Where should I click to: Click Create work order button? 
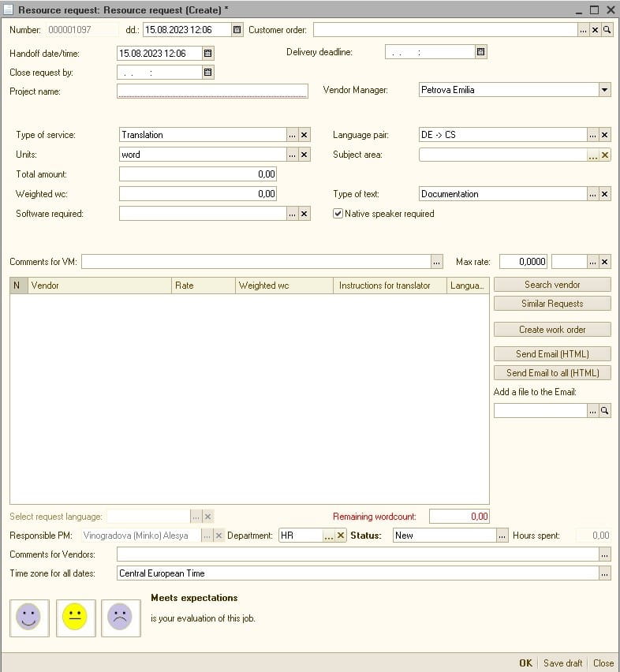(552, 330)
